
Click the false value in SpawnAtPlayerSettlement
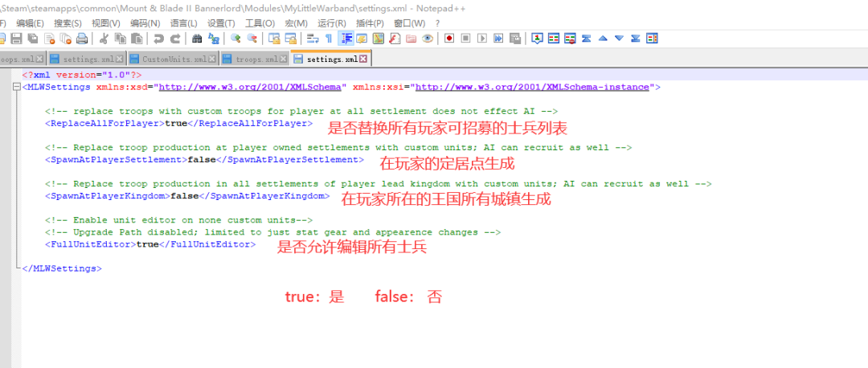pyautogui.click(x=202, y=159)
